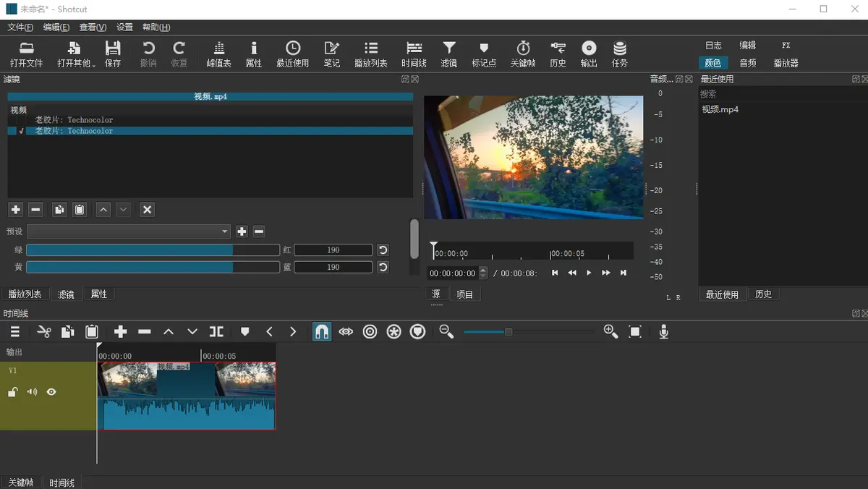Switch to the 历史 tab

pyautogui.click(x=763, y=294)
